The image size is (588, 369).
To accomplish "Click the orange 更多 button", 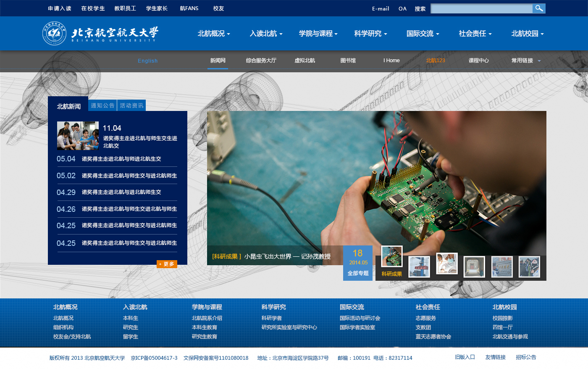I will pos(167,264).
